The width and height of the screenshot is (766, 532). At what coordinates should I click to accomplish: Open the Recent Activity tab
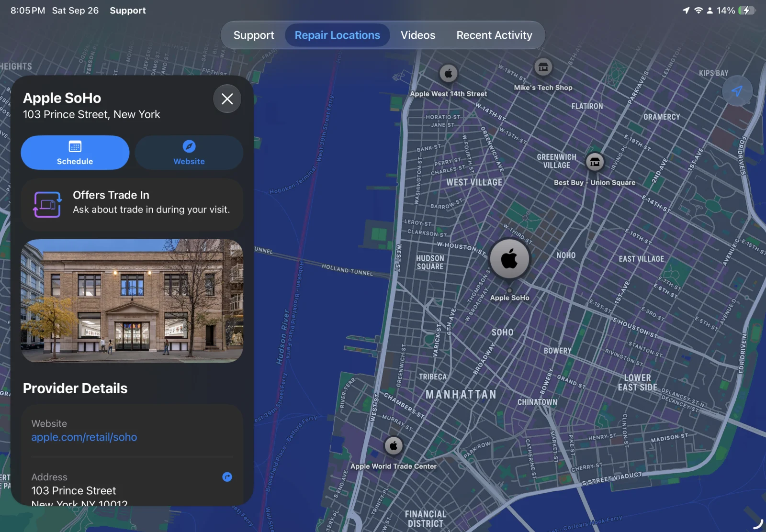(494, 35)
